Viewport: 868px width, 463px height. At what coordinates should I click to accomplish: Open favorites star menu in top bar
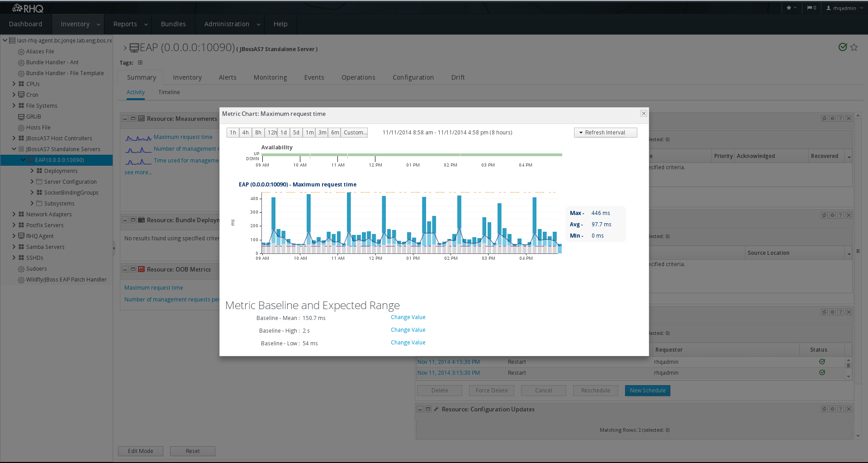791,8
